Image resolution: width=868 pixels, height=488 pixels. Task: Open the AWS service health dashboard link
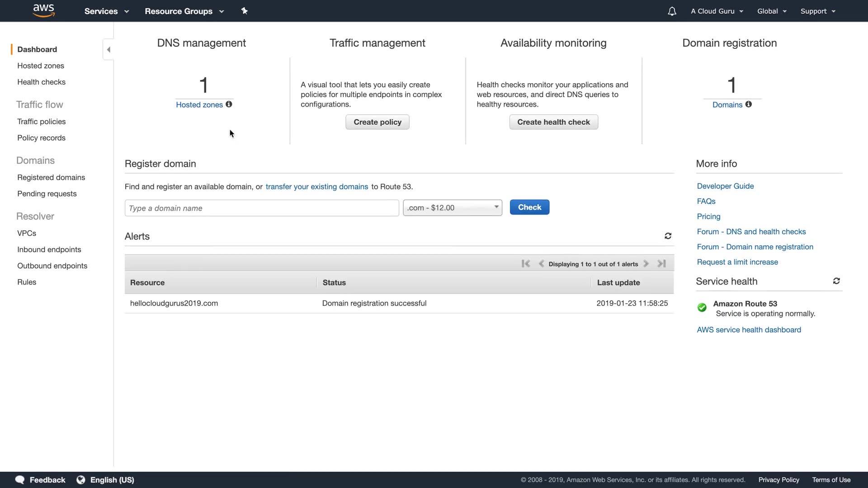(x=749, y=330)
